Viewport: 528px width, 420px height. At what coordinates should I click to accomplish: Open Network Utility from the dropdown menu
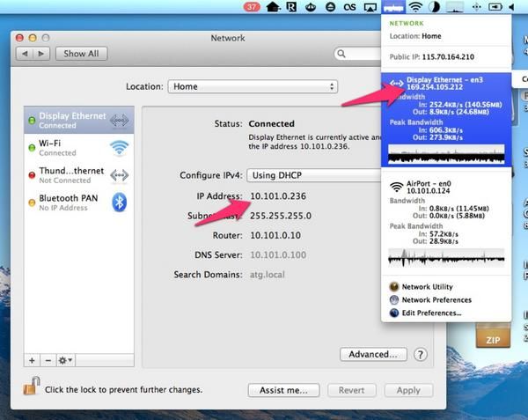coord(427,287)
